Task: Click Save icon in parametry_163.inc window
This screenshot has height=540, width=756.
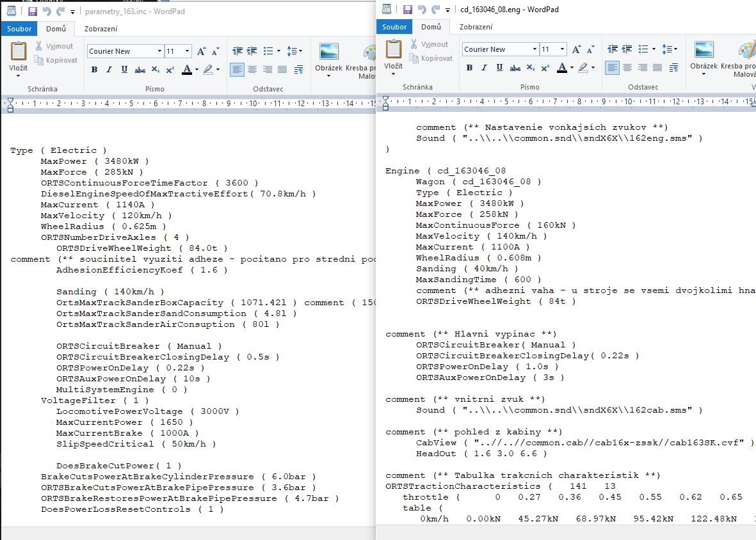Action: 33,12
